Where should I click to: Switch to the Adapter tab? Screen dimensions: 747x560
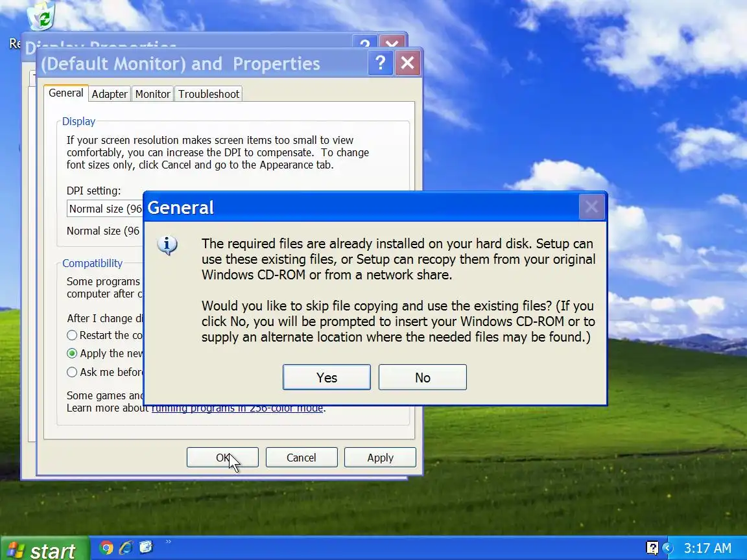click(110, 94)
